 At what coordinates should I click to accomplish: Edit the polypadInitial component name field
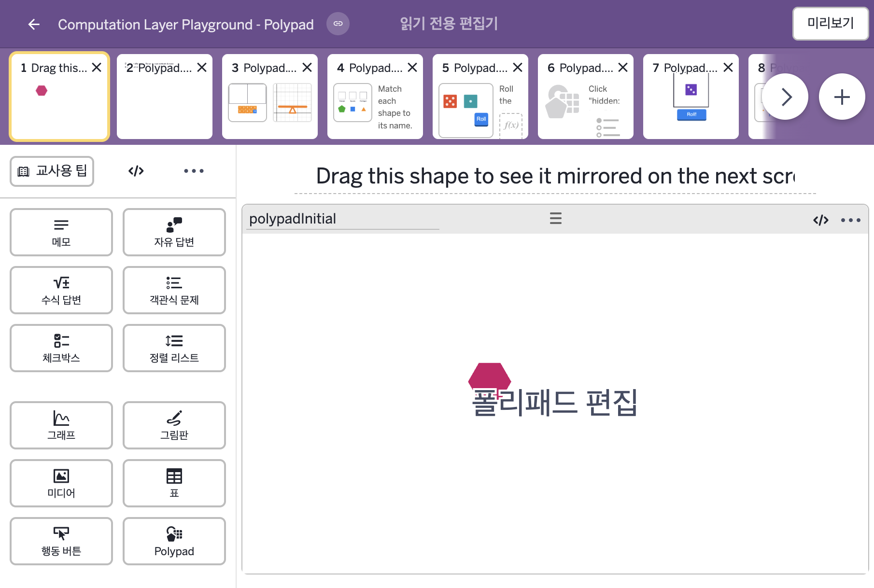pos(343,219)
